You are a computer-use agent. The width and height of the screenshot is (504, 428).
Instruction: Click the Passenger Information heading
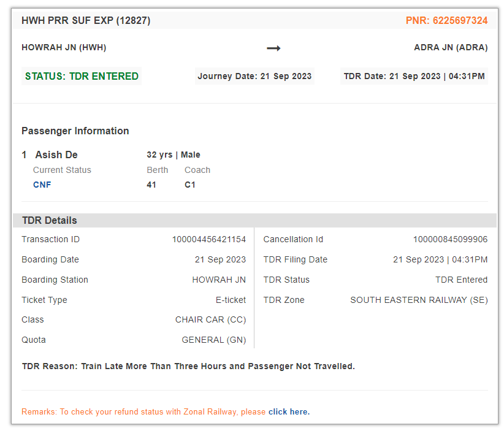(x=75, y=131)
